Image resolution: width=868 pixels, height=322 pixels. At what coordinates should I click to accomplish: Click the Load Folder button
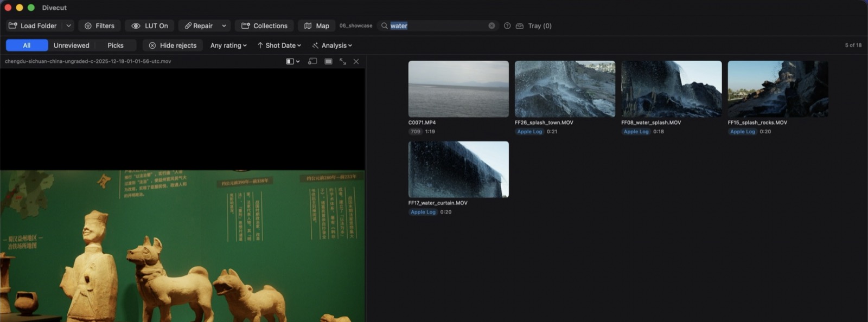(33, 25)
